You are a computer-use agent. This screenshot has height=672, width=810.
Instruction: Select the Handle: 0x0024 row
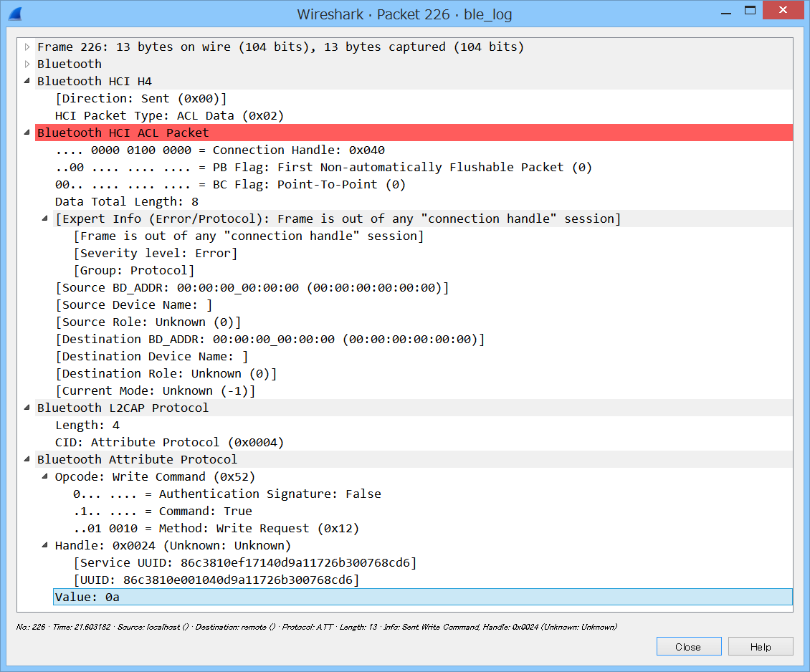click(x=423, y=545)
